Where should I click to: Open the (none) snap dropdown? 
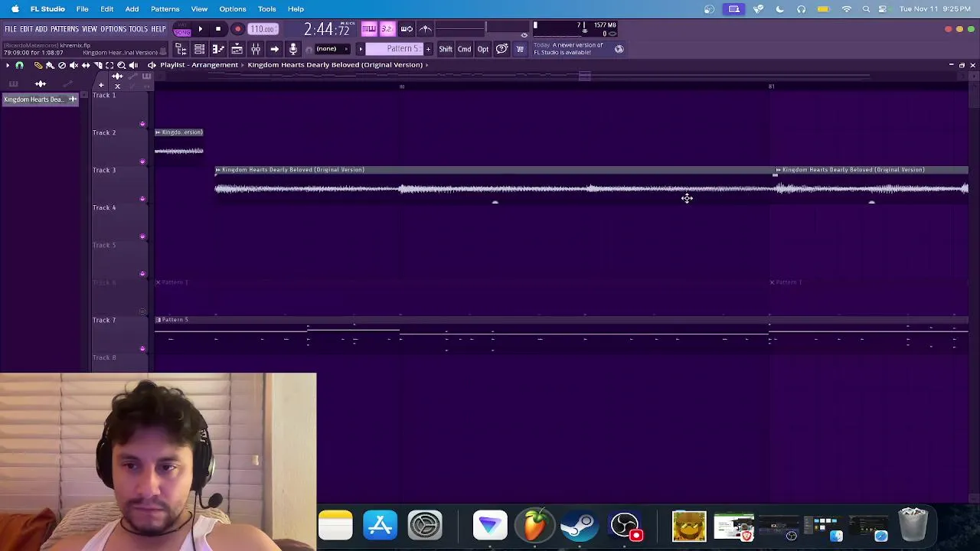pyautogui.click(x=332, y=49)
